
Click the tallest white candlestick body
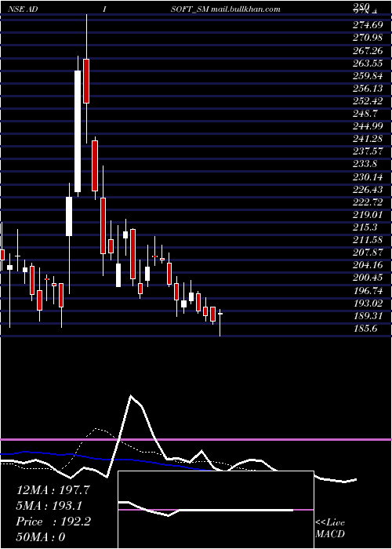click(78, 131)
